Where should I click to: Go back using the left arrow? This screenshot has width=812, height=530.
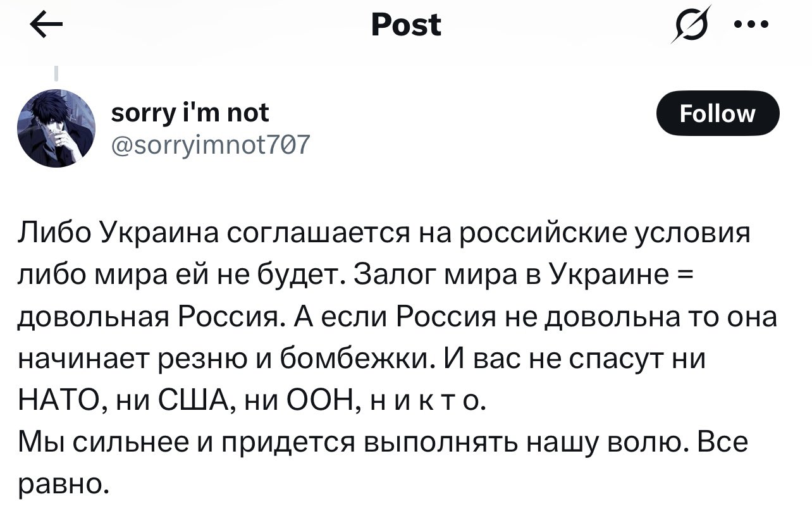coord(46,26)
